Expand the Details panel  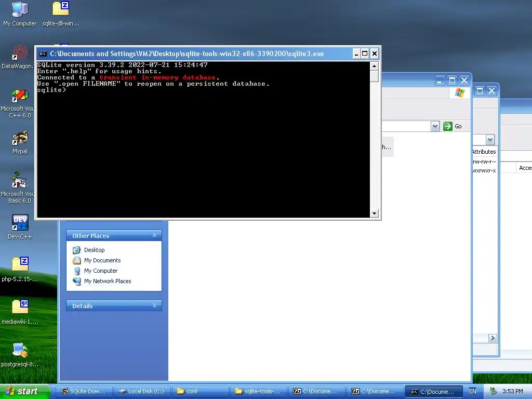point(154,305)
